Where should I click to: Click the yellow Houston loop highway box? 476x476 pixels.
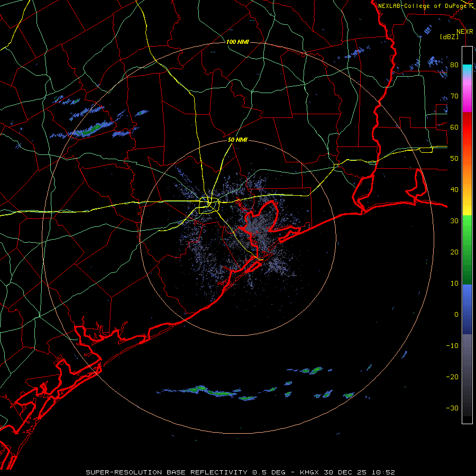(x=209, y=206)
